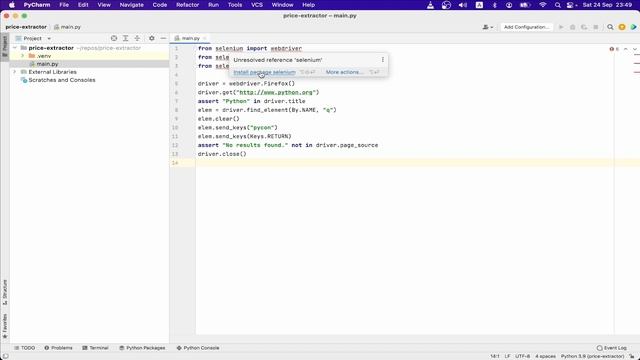
Task: Open the Event Log
Action: click(x=611, y=348)
